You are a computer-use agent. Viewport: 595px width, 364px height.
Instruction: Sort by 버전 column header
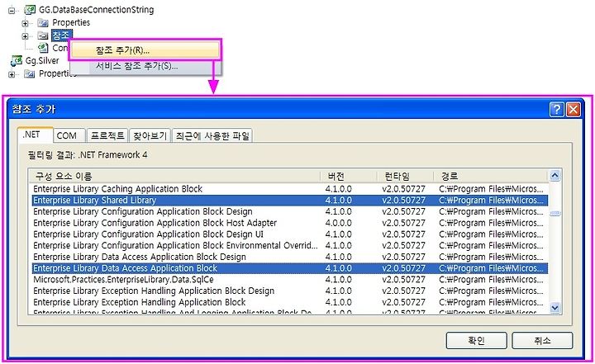click(x=349, y=176)
